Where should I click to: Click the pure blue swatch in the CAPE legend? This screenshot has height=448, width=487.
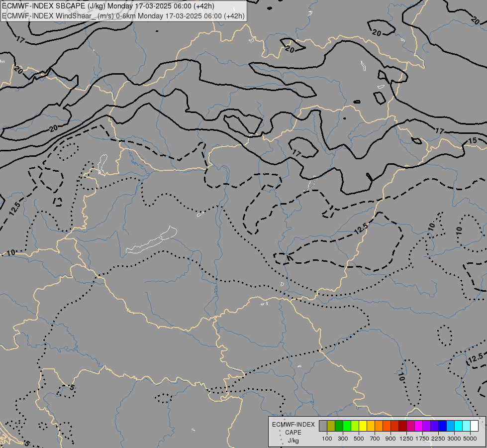tap(443, 426)
